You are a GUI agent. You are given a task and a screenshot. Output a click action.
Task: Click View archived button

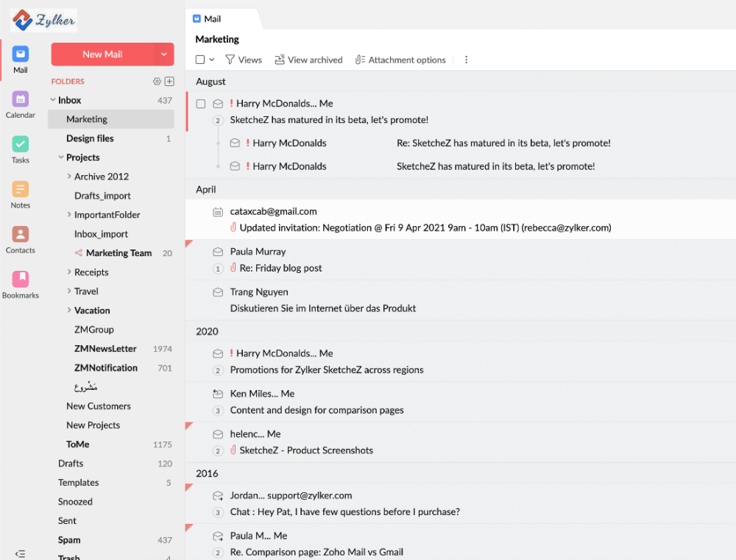(308, 60)
